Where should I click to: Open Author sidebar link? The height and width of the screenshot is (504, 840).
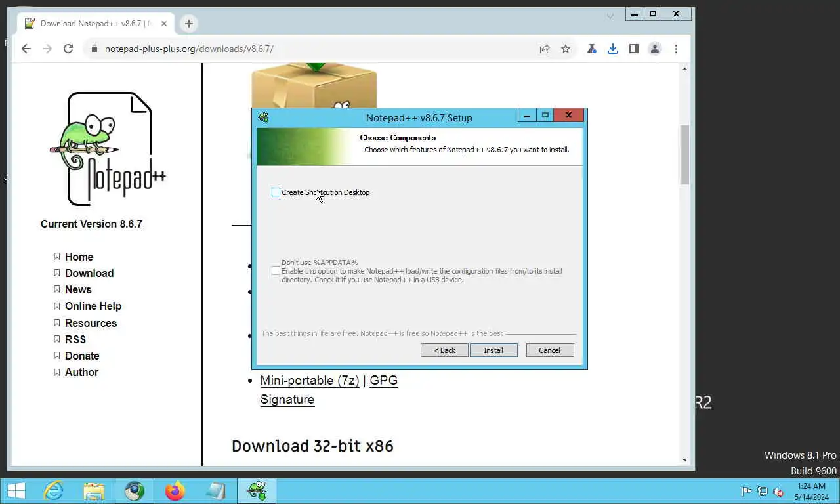(x=81, y=372)
